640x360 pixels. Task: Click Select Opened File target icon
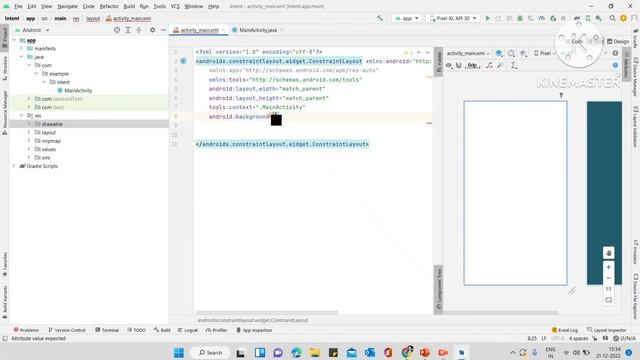(117, 30)
